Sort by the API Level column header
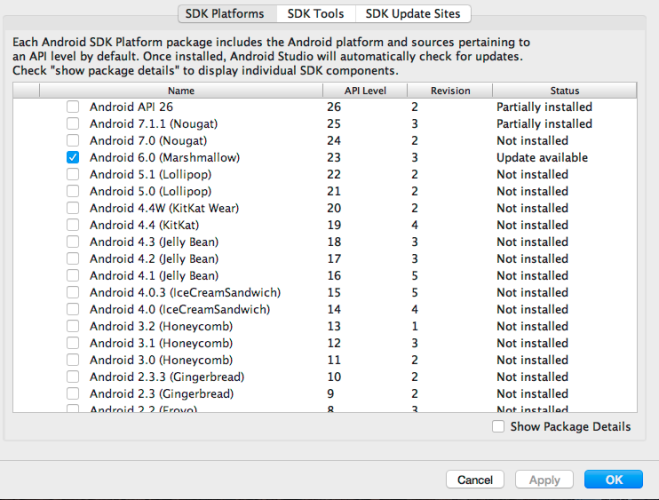Image resolution: width=659 pixels, height=500 pixels. [x=365, y=90]
